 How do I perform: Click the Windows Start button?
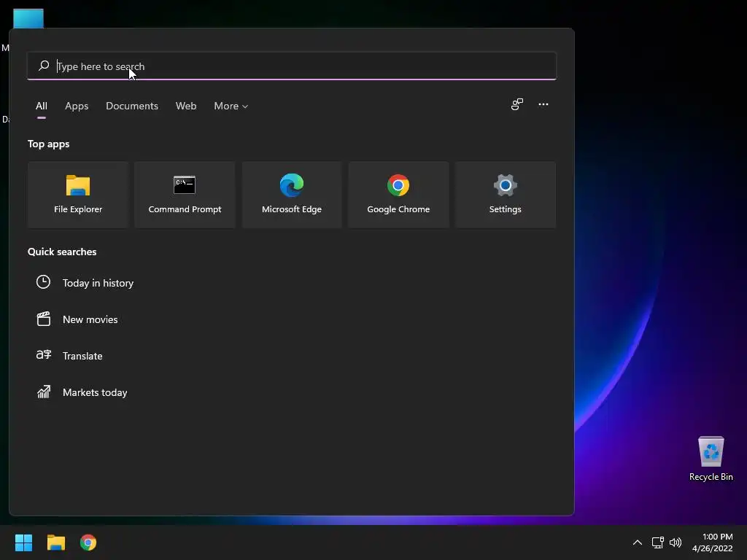pos(23,542)
